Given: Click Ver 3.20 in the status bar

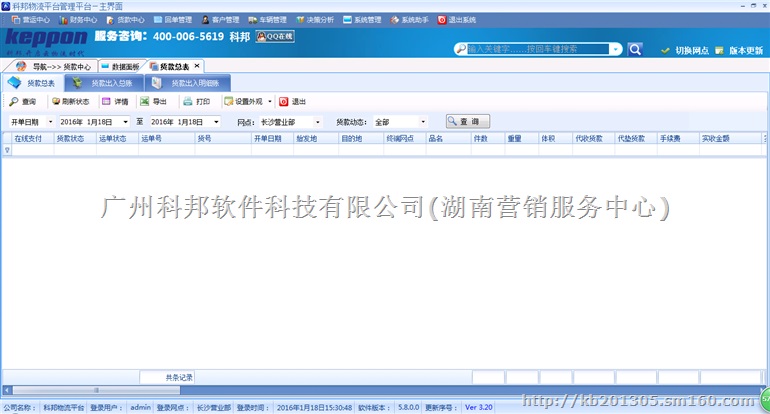Looking at the screenshot, I should pyautogui.click(x=479, y=407).
